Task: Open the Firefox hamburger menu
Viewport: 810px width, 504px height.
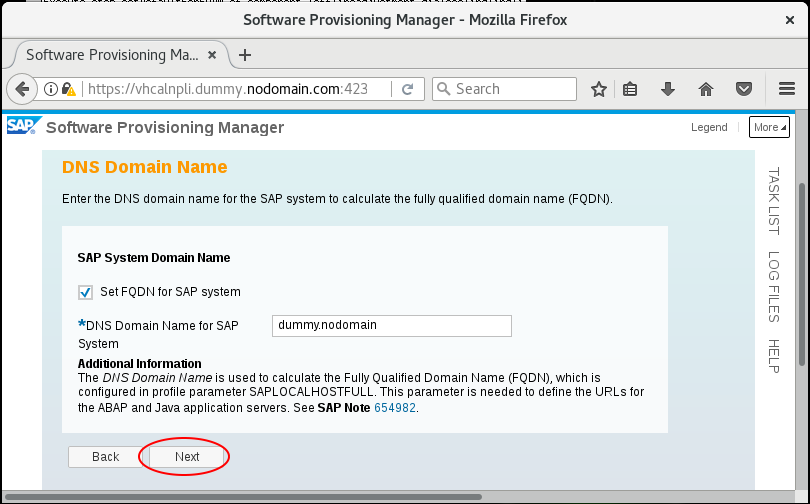Action: tap(787, 89)
